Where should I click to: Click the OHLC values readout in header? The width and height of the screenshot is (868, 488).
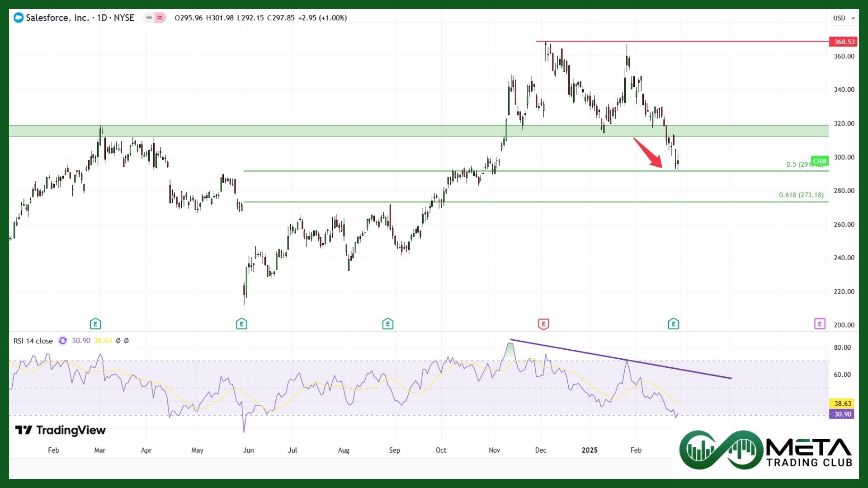pos(260,18)
